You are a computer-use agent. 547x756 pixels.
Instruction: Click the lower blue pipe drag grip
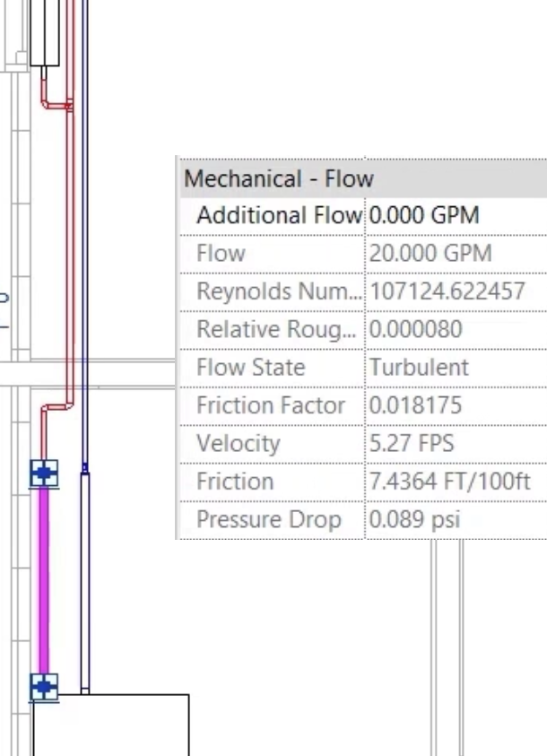coord(44,687)
